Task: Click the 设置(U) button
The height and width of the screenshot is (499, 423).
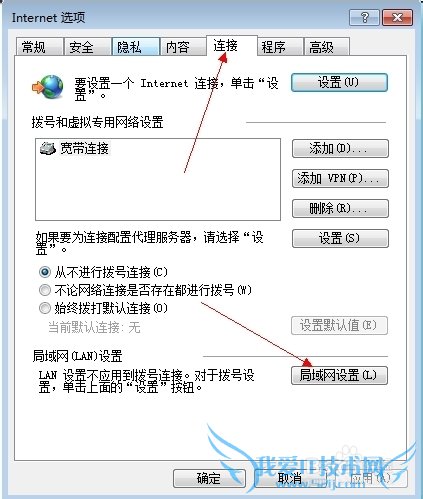Action: 339,82
